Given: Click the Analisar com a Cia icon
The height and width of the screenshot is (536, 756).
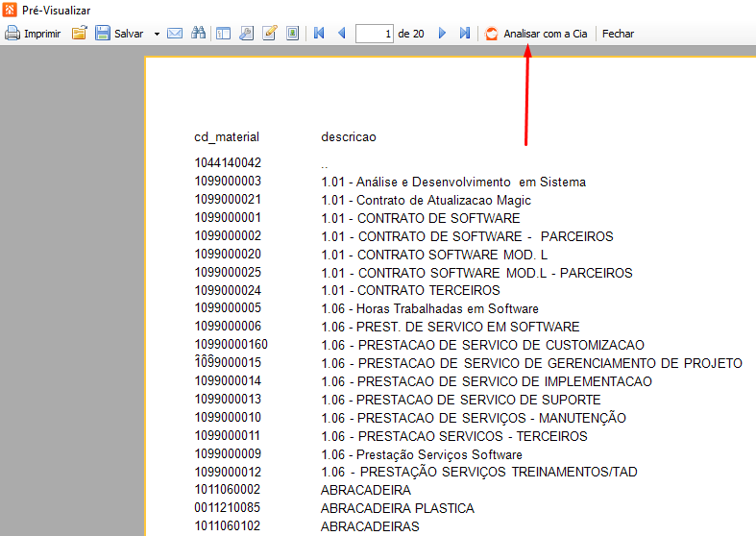Looking at the screenshot, I should click(491, 34).
